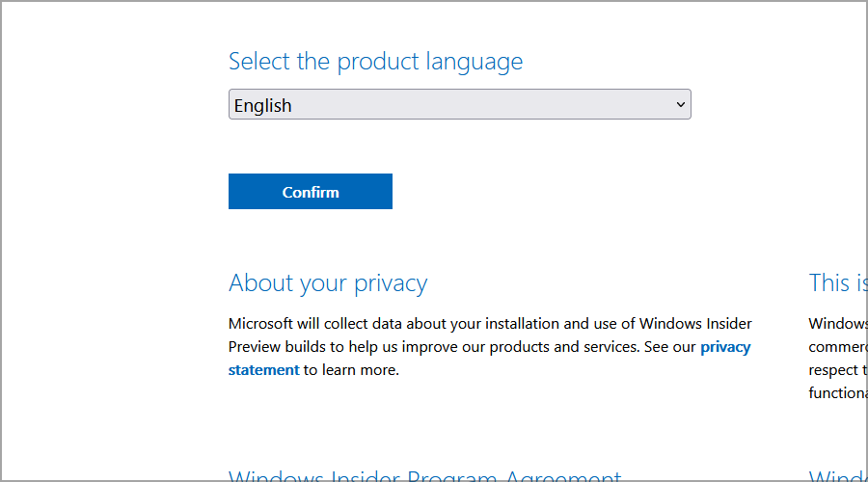Click the cut-off 'respect' text at right
Image resolution: width=868 pixels, height=482 pixels.
(835, 370)
